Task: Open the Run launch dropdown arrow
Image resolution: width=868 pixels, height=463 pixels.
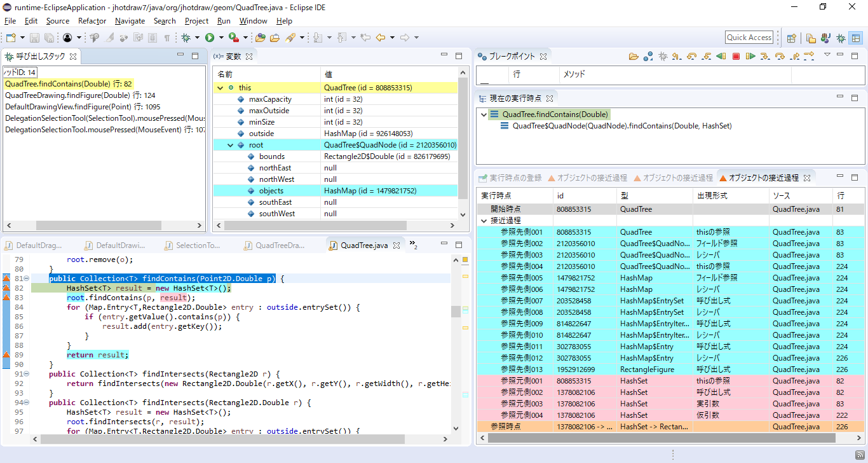Action: [221, 38]
